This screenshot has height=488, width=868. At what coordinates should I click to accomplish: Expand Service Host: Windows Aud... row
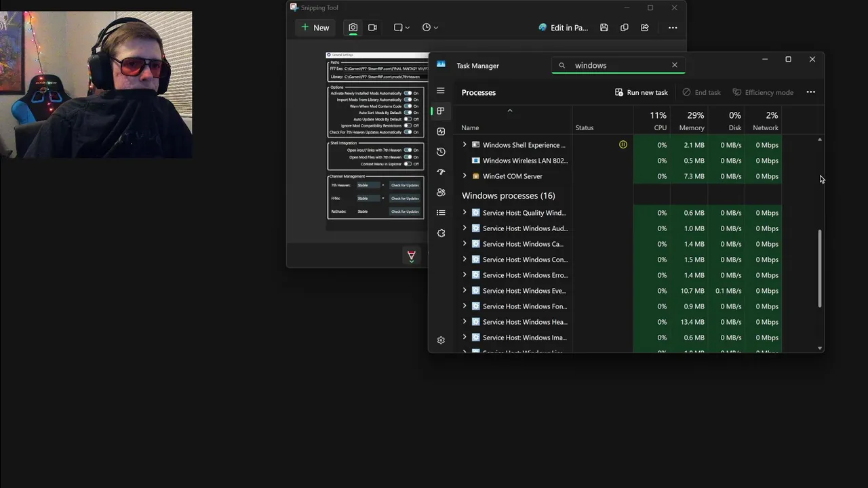coord(465,228)
